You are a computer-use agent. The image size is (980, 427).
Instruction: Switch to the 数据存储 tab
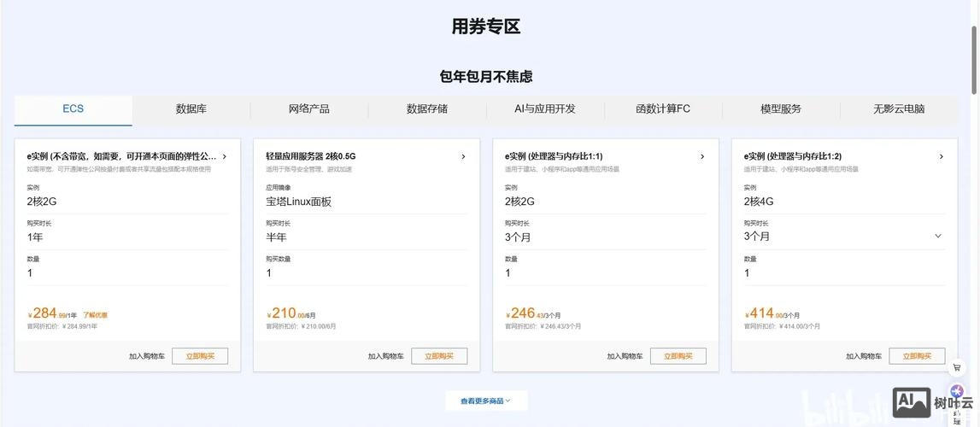tap(427, 109)
